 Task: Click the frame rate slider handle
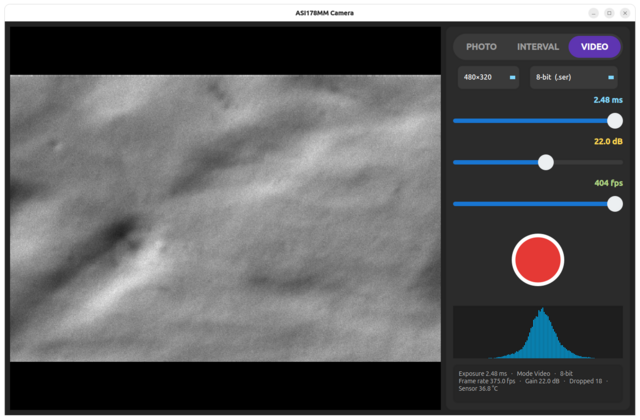click(x=615, y=204)
